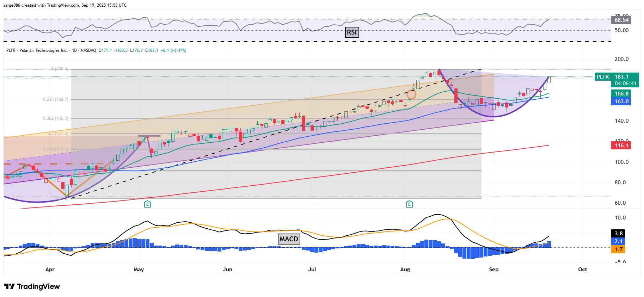The width and height of the screenshot is (644, 297).
Task: Select the blue 163.0 price label
Action: (x=621, y=101)
